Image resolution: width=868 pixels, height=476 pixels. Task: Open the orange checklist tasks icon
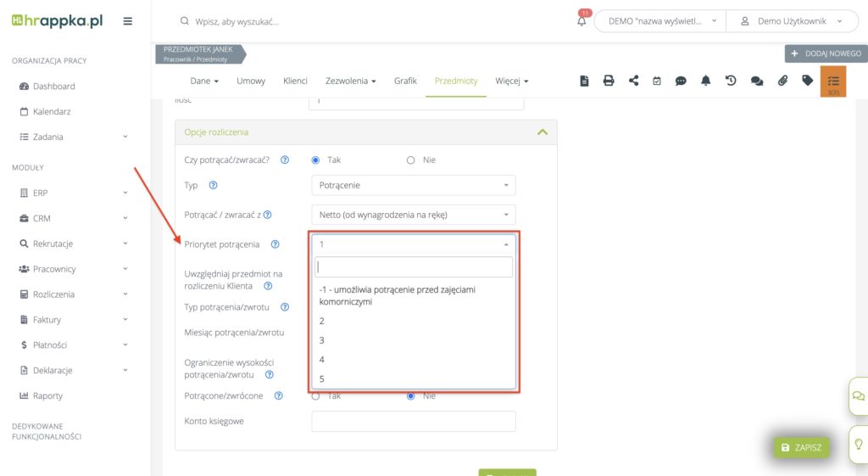(x=833, y=81)
